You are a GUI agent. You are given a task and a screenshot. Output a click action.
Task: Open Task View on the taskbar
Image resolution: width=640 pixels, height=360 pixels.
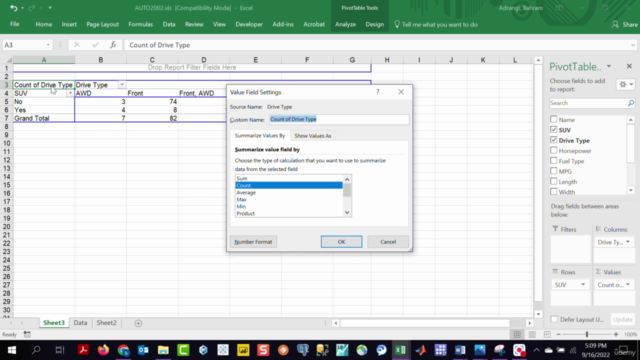tap(60, 350)
